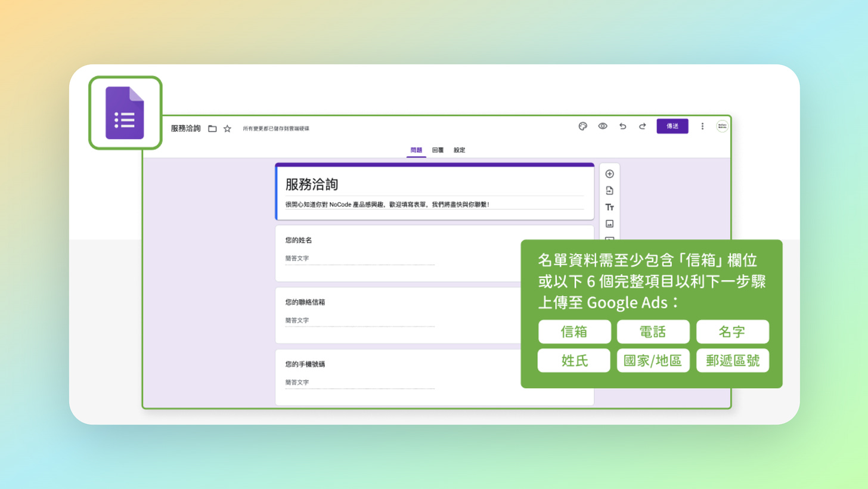Select the 您的姓名 question

tap(435, 253)
